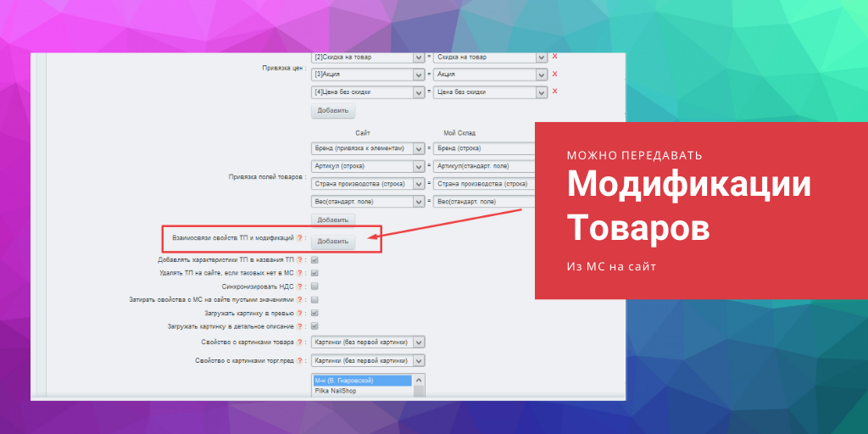
Task: Expand Бренд (привязка к элементам) dropdown
Action: (x=418, y=148)
